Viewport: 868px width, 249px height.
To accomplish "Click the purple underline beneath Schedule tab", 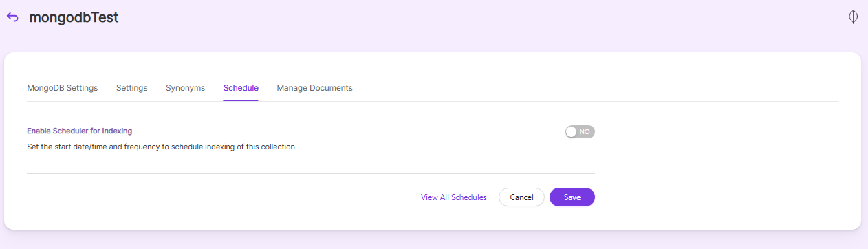I will pyautogui.click(x=241, y=101).
